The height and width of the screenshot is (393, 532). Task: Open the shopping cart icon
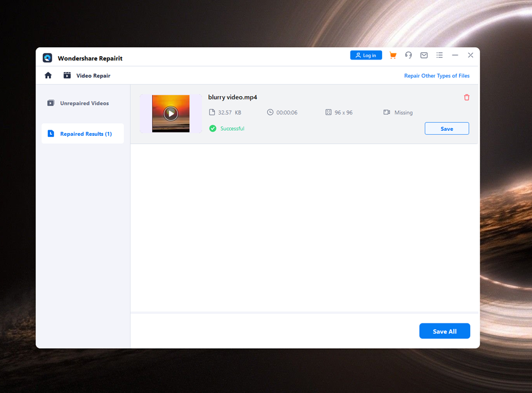[393, 55]
